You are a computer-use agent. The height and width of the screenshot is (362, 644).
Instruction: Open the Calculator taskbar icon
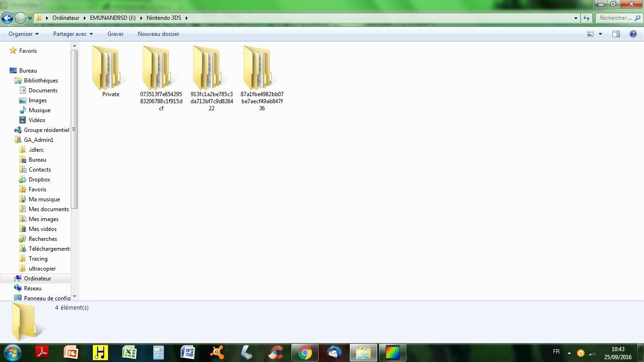[x=158, y=352]
